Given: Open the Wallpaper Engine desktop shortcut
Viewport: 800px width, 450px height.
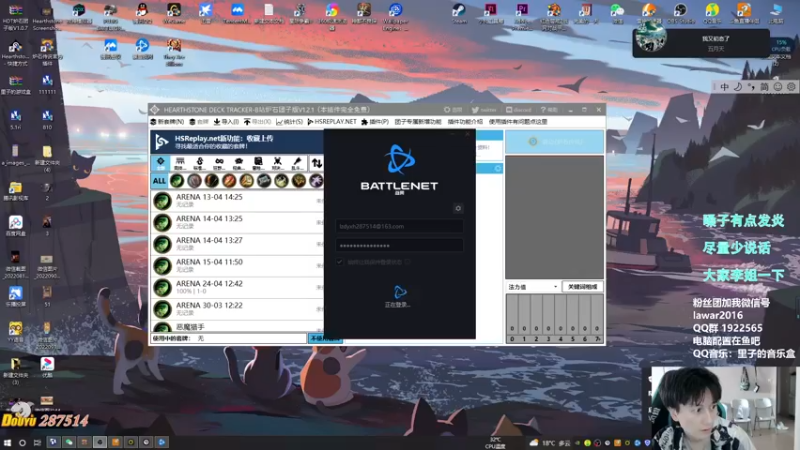Looking at the screenshot, I should click(395, 16).
